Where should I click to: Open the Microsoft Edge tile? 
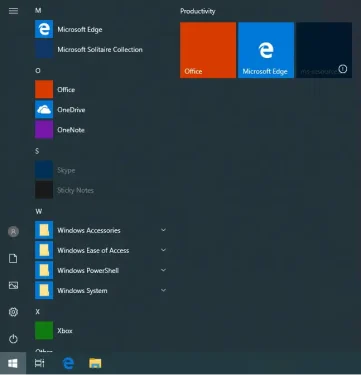coord(266,50)
